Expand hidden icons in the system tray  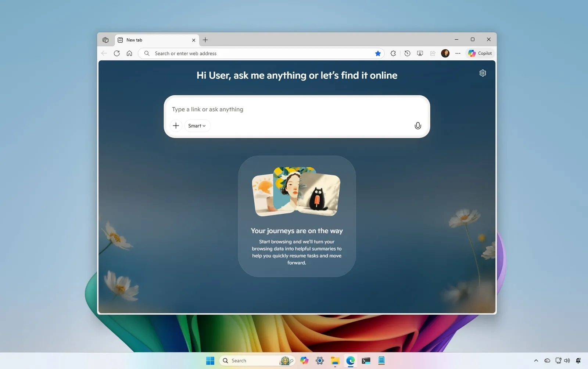click(x=535, y=361)
